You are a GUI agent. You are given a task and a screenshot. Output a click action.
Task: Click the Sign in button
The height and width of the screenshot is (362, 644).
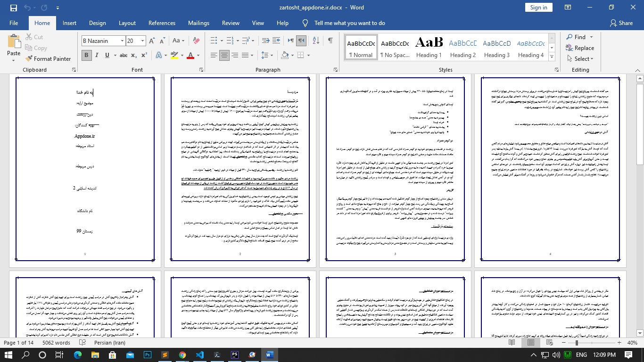click(x=538, y=8)
